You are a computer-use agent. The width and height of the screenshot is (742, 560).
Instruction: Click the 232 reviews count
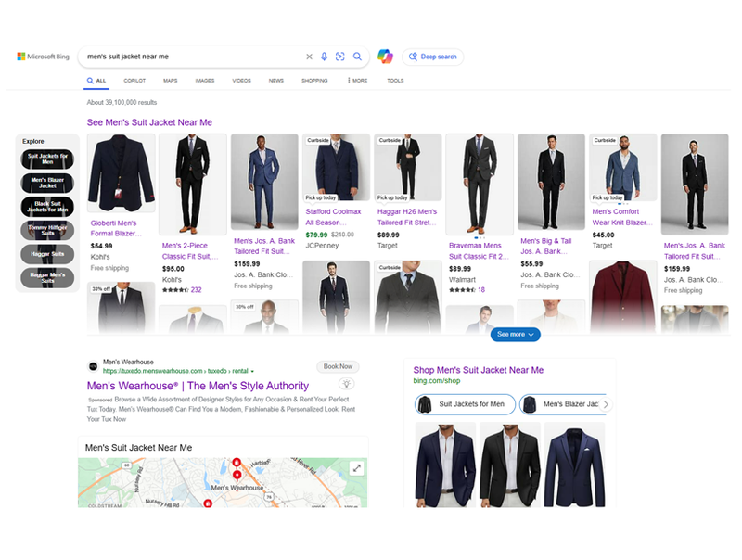tap(197, 290)
